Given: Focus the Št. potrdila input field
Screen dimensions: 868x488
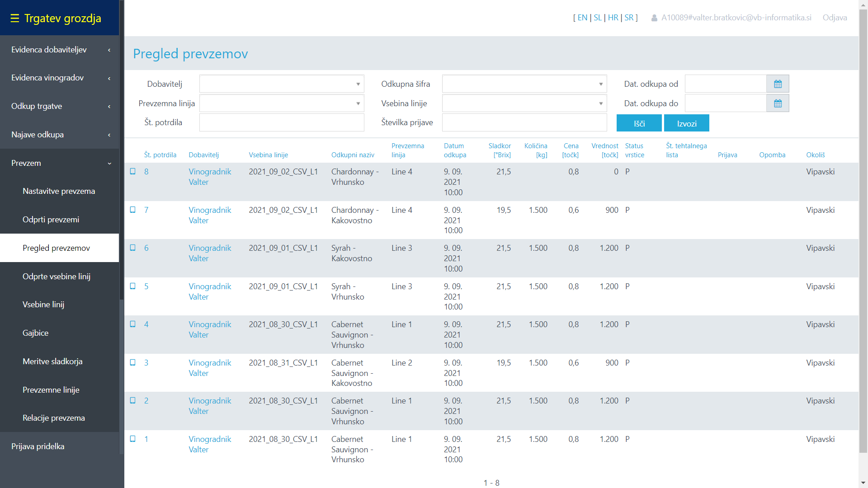Looking at the screenshot, I should (x=282, y=122).
